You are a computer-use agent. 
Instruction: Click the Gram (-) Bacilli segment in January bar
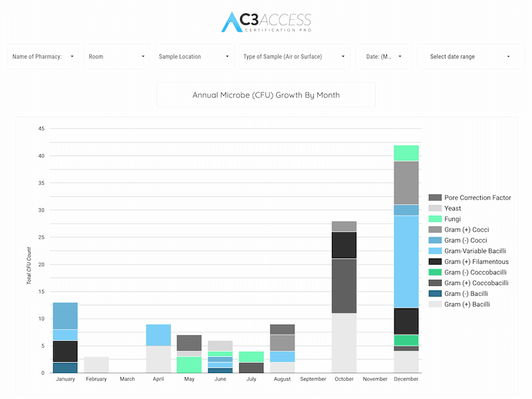(65, 368)
